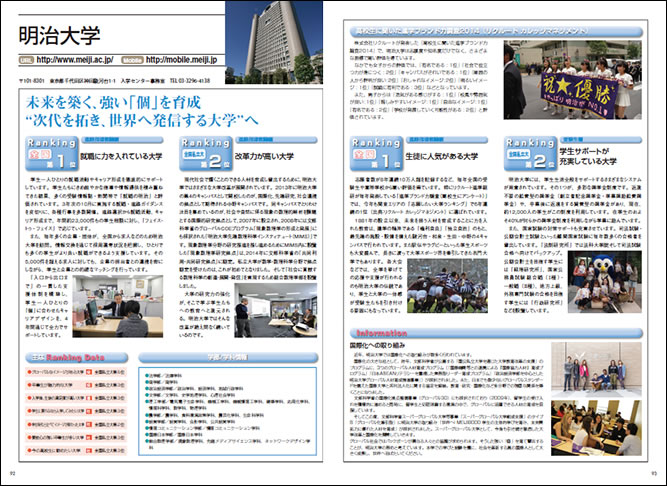The height and width of the screenshot is (486, 667).
Task: Click the bottom row of the Ranking Data list
Action: [76, 450]
